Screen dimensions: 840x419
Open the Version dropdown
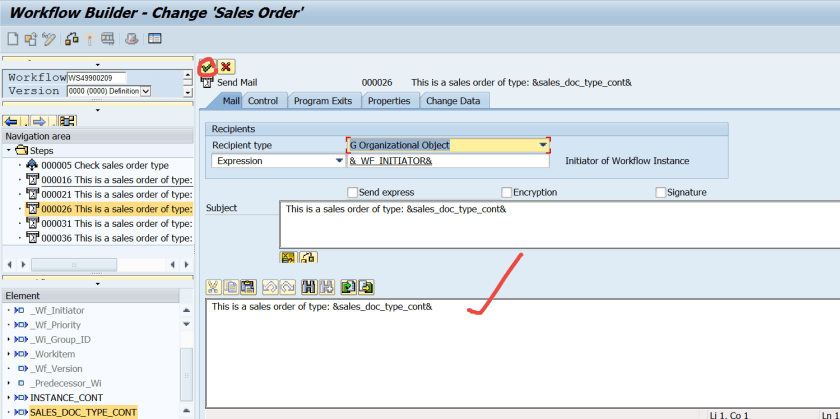[146, 91]
